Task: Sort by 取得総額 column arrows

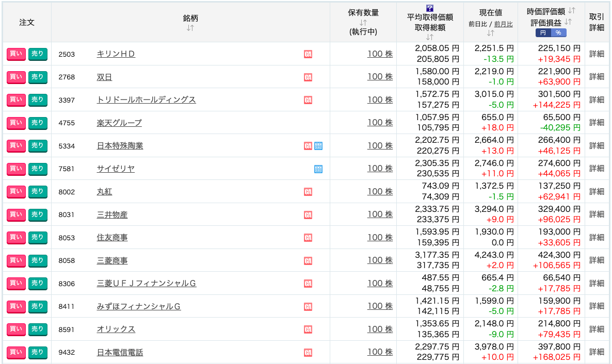Action: click(430, 37)
